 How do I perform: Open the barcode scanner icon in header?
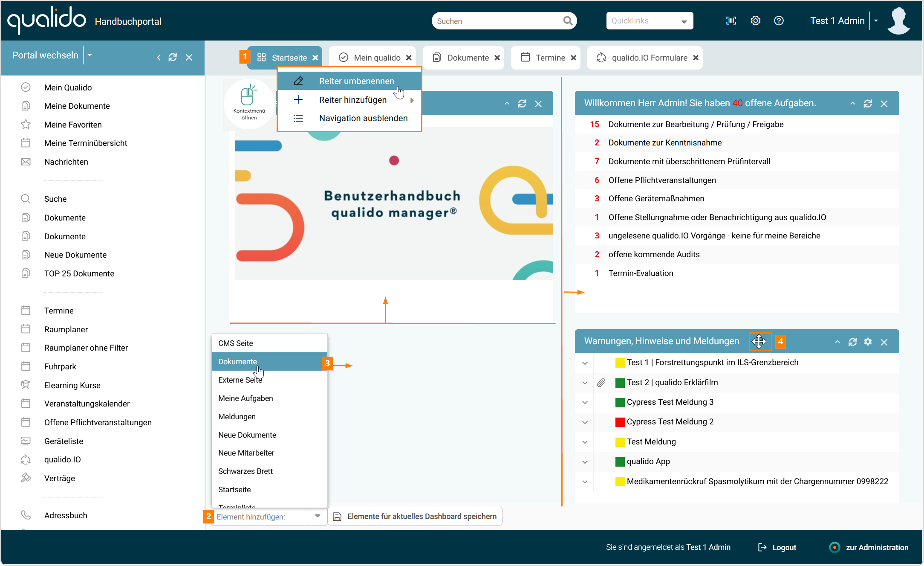(731, 21)
